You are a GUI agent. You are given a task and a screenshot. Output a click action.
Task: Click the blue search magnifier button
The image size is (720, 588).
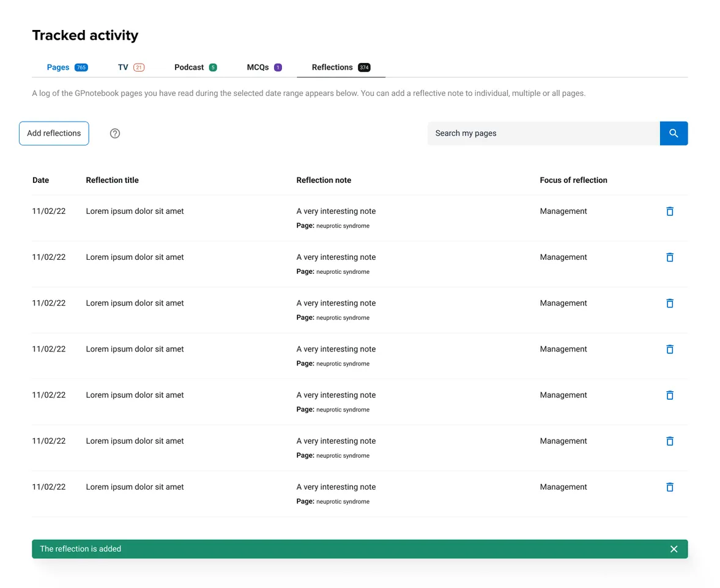click(x=674, y=133)
